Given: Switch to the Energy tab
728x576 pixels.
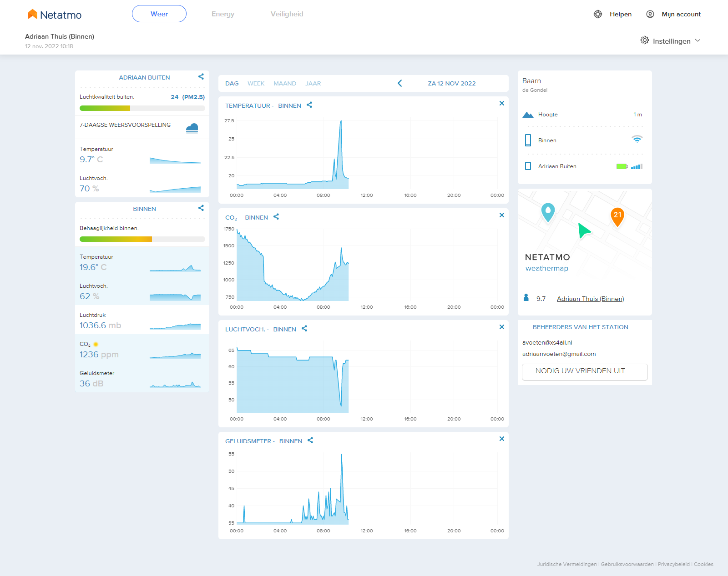Looking at the screenshot, I should click(x=223, y=14).
